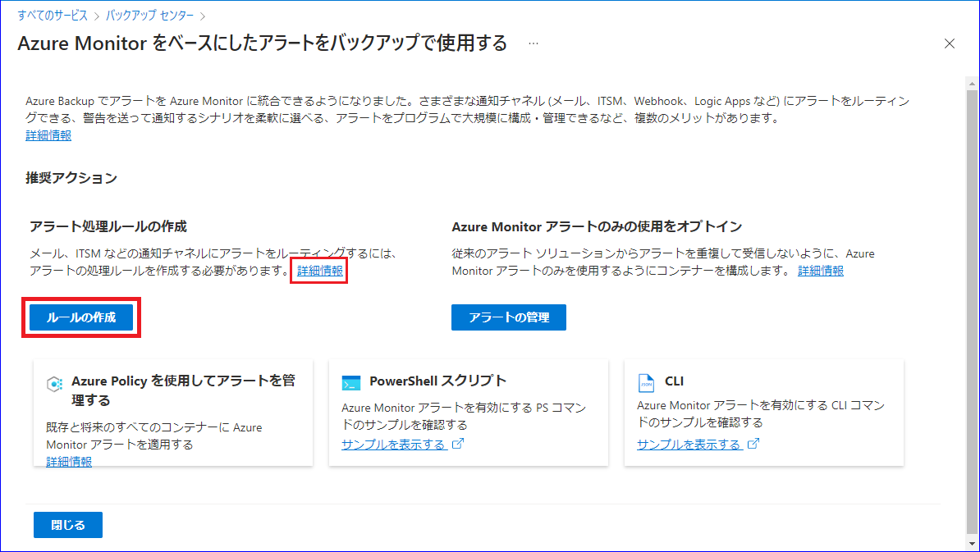
Task: Open サンプルを表示する link for PowerShell スクリプト
Action: [393, 445]
